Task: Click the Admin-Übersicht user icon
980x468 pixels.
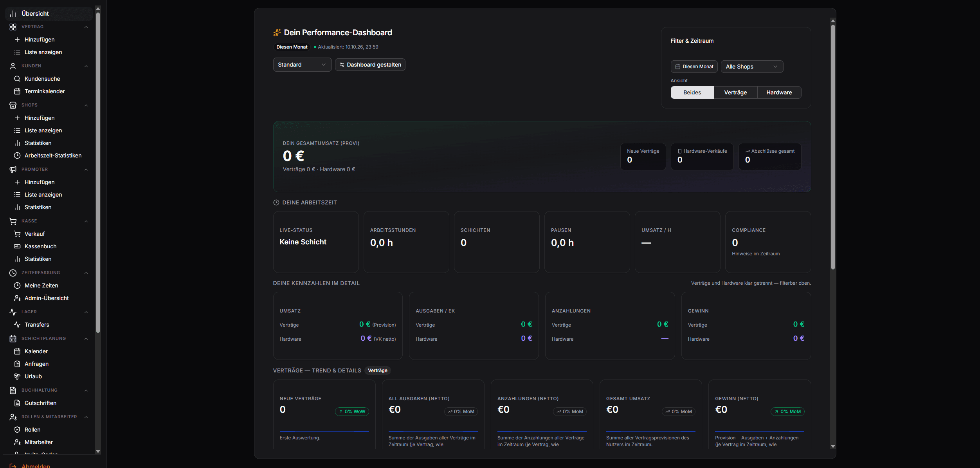Action: 17,298
